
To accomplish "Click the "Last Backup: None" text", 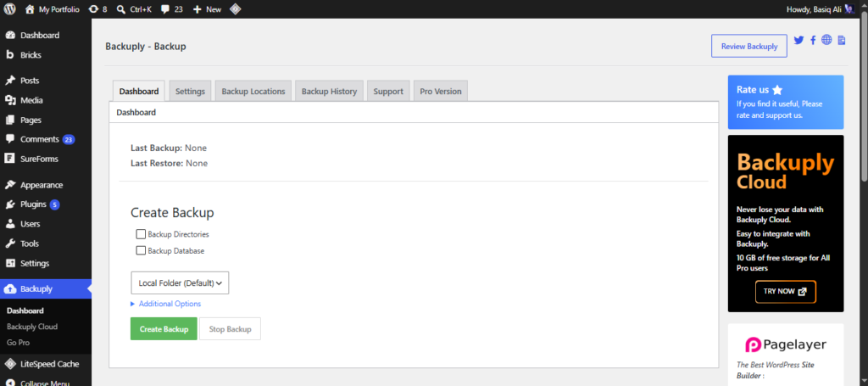I will click(169, 148).
